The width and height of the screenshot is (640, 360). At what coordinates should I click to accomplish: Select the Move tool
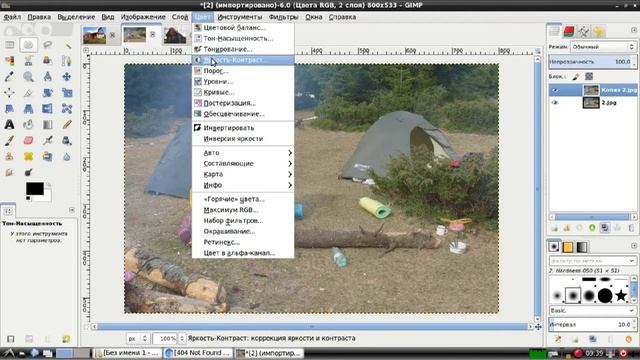67,76
